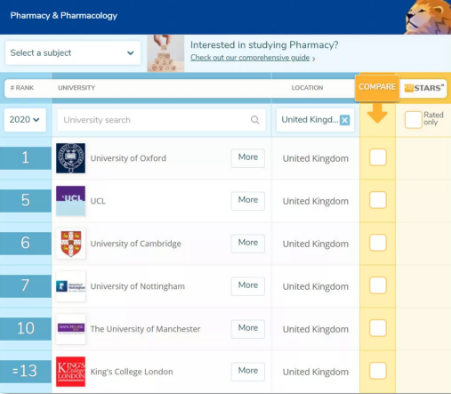Enable the Rated only checkbox
This screenshot has height=394, width=451.
[x=413, y=120]
